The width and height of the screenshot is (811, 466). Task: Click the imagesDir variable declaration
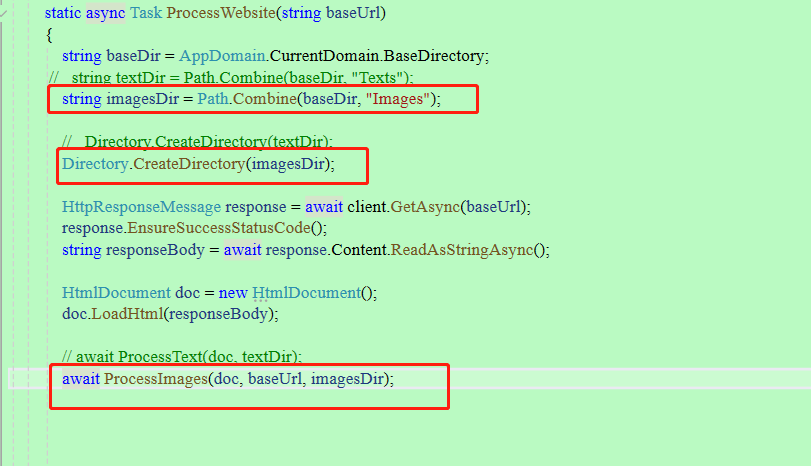[142, 99]
